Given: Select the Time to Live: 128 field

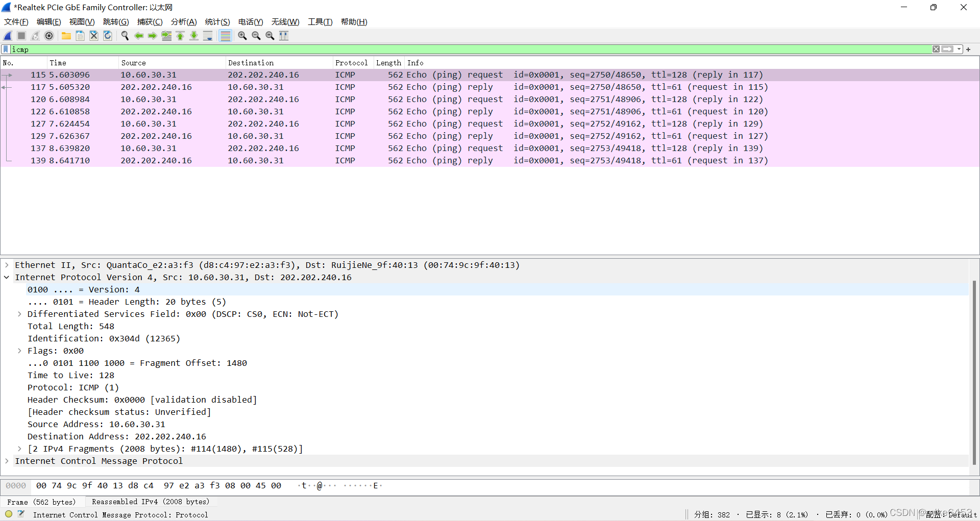Looking at the screenshot, I should click(x=71, y=375).
